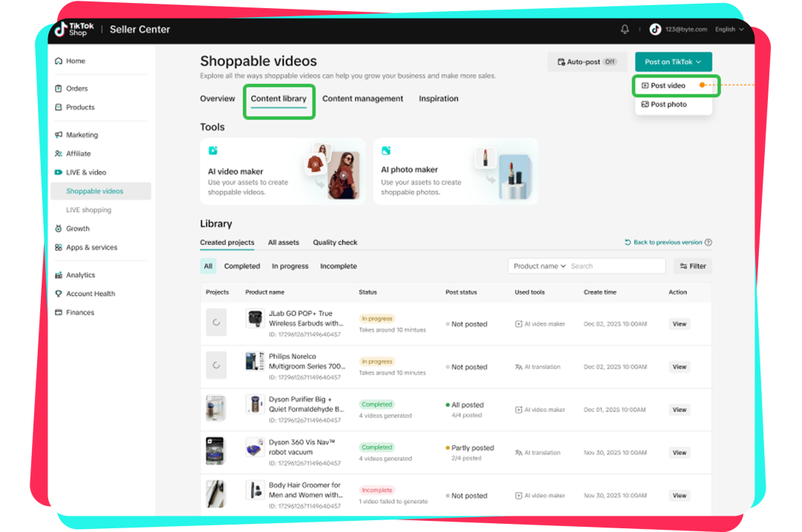The height and width of the screenshot is (532, 802).
Task: Expand the English language dropdown
Action: (x=729, y=29)
